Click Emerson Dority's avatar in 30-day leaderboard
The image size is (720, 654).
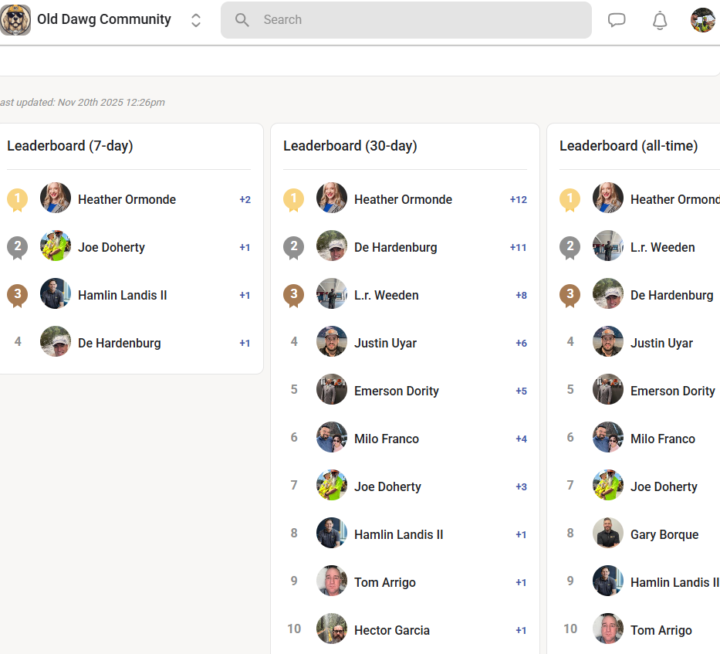click(332, 390)
